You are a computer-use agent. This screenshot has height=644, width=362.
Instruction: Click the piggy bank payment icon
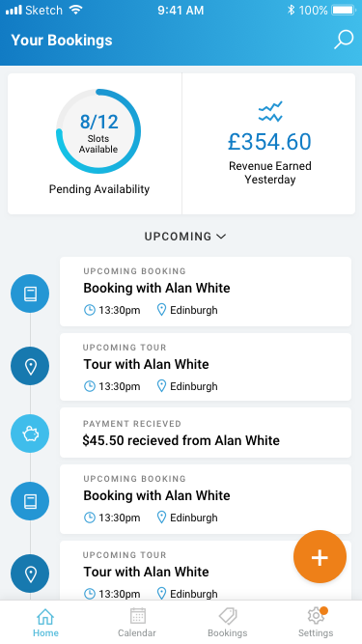[x=30, y=434]
